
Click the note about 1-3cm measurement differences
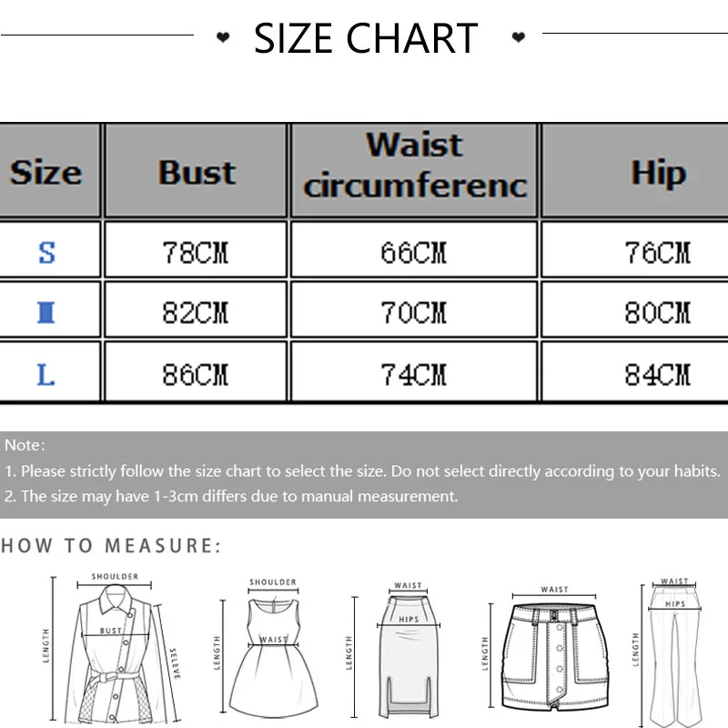pyautogui.click(x=231, y=496)
